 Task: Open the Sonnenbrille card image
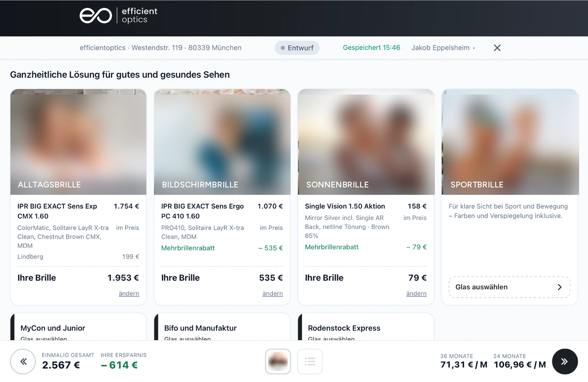(x=366, y=142)
